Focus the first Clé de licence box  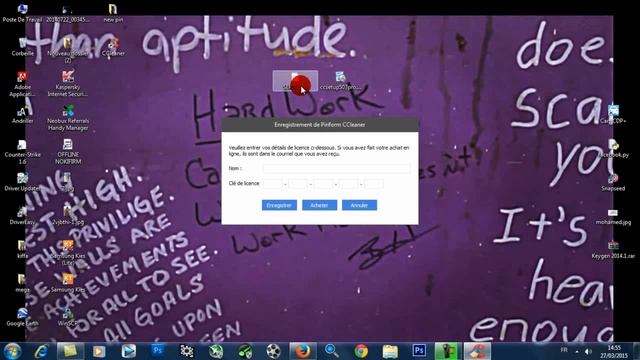[x=273, y=184]
